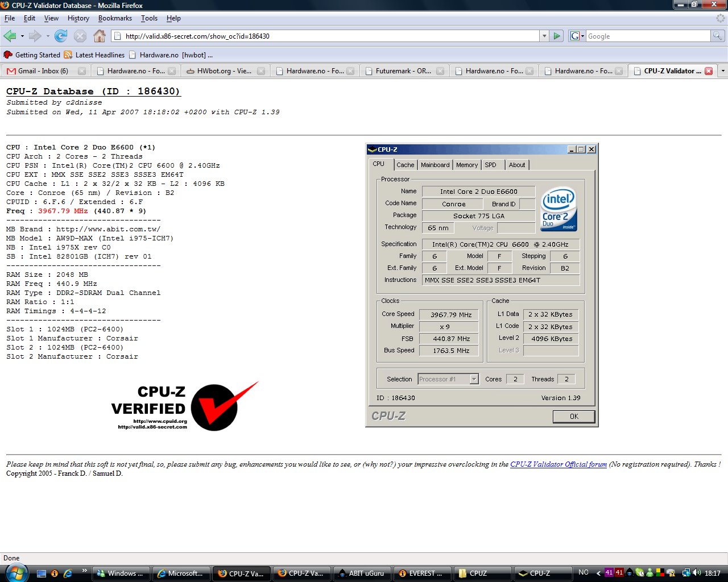Viewport: 728px width, 582px height.
Task: Open the CPUZ folder taskbar button
Action: pos(482,573)
